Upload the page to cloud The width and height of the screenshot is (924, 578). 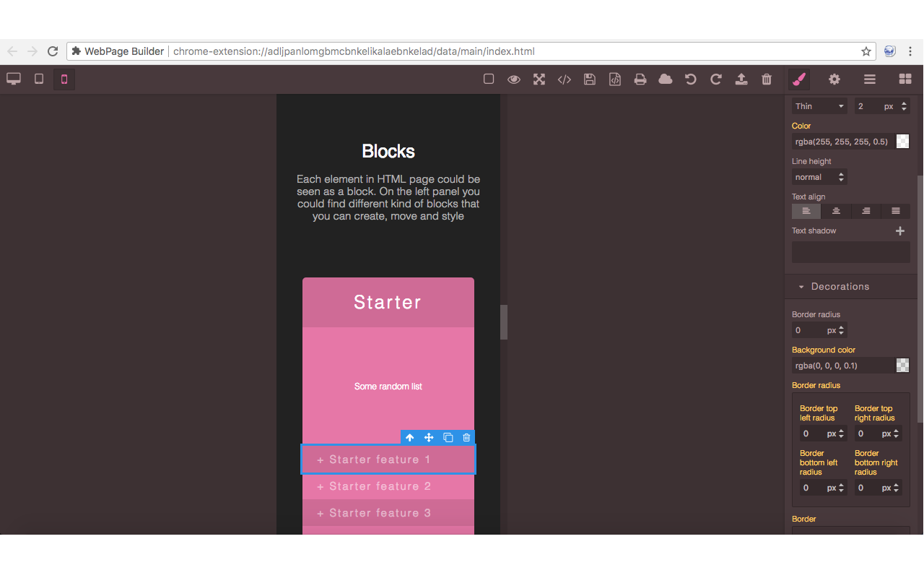(x=741, y=79)
